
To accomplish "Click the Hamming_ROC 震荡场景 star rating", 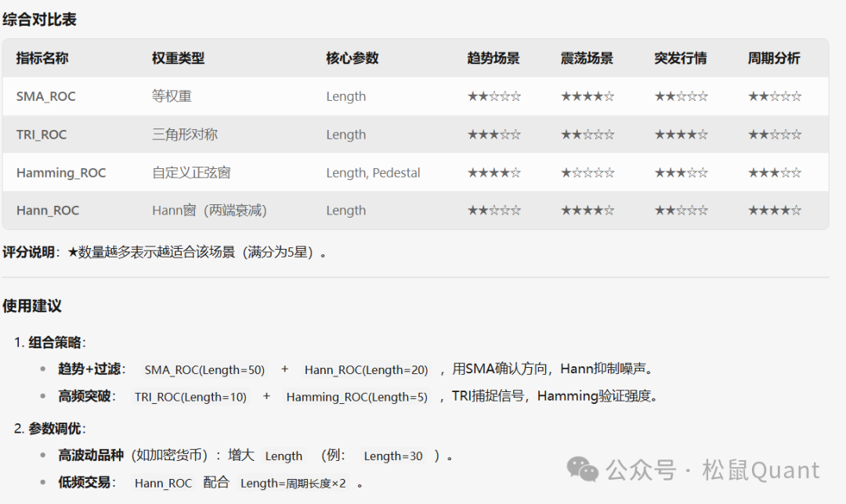I will 587,172.
